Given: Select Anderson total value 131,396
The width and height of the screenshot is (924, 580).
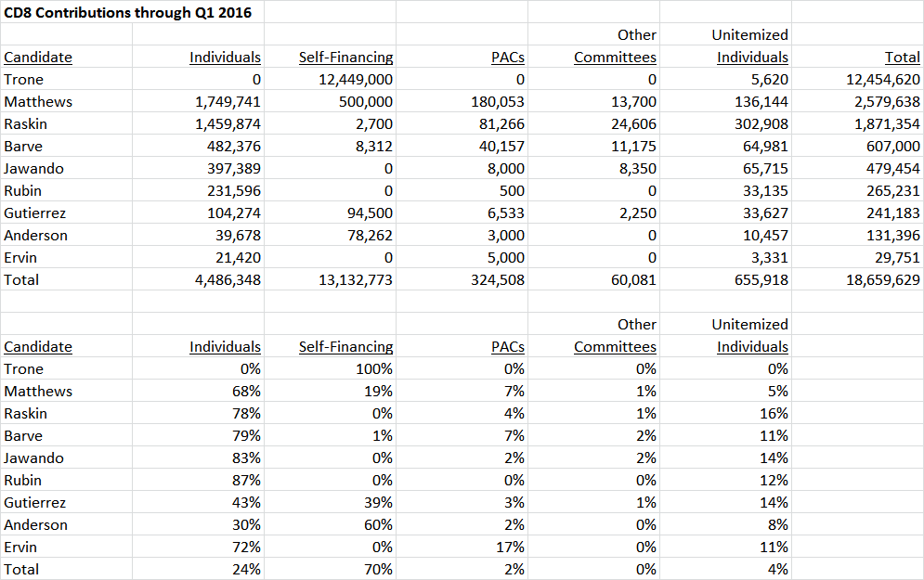Looking at the screenshot, I should 892,236.
